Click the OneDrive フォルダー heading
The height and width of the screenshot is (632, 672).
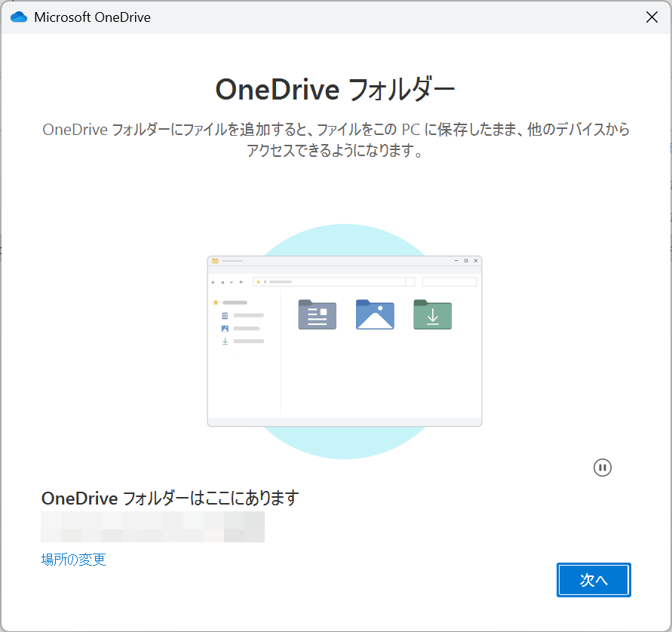click(336, 90)
